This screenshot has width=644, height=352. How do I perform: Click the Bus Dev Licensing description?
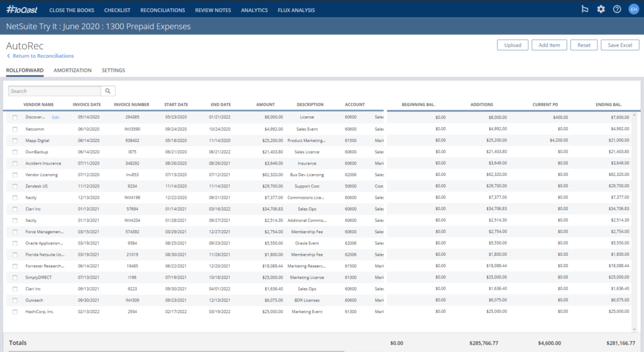click(x=307, y=175)
